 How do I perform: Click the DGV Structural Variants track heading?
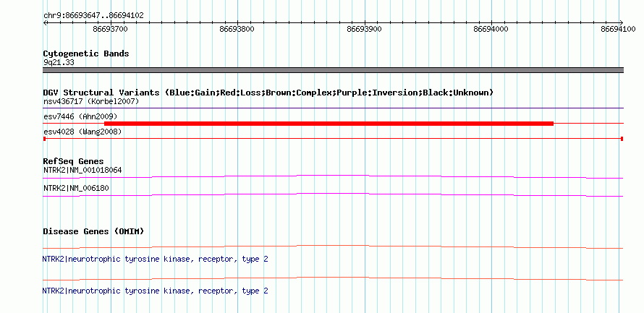tap(268, 93)
